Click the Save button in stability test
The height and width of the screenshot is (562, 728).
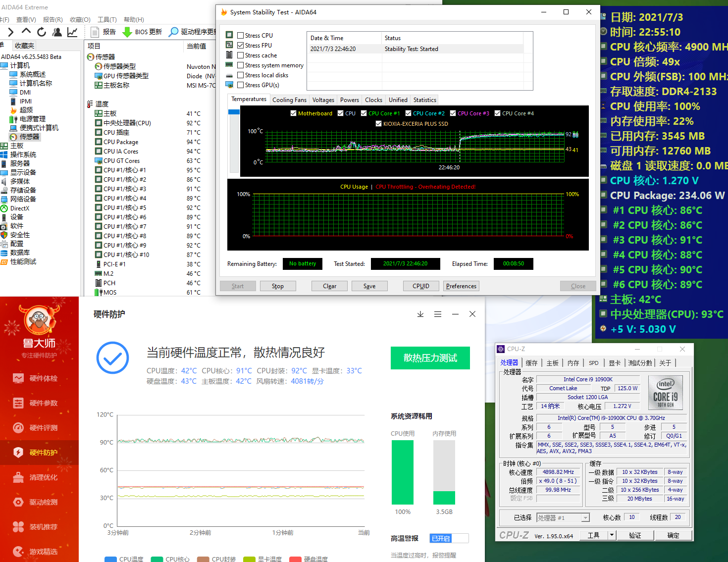[x=369, y=286]
